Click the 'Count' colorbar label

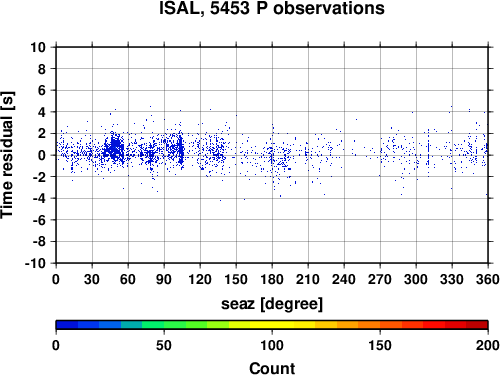click(272, 368)
